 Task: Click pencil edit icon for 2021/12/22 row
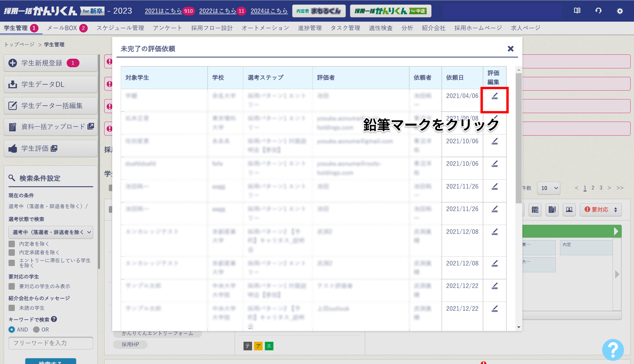pyautogui.click(x=494, y=286)
